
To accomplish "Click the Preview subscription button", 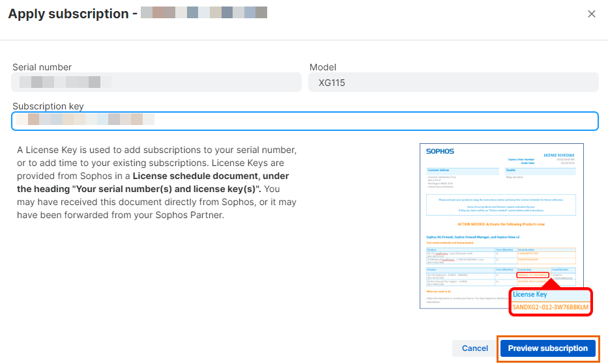I will click(547, 348).
